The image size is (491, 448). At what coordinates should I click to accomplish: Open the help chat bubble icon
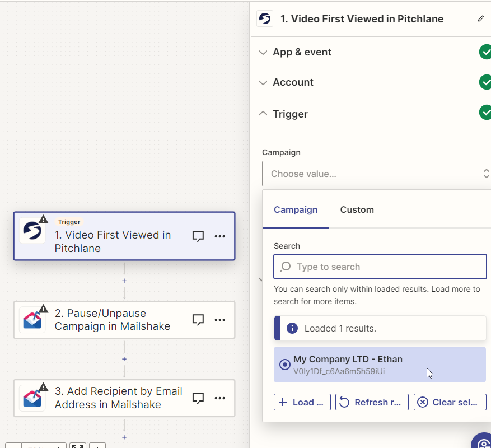(482, 441)
